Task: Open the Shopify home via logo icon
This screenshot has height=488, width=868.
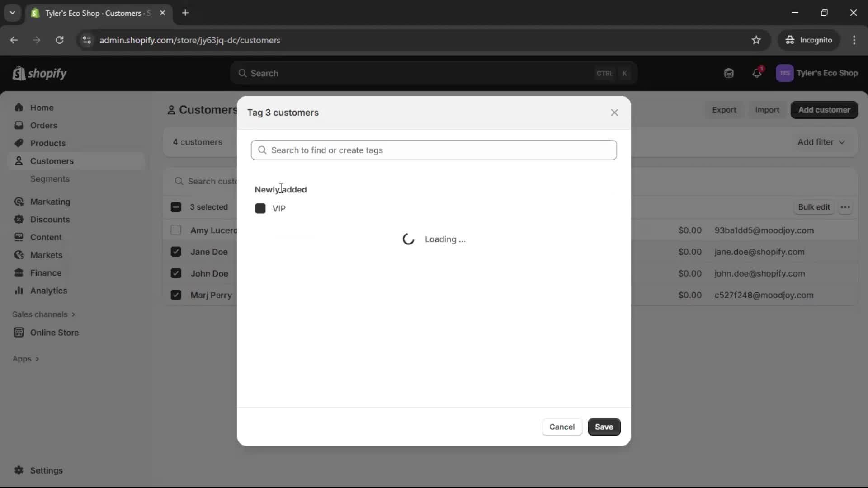Action: pos(19,73)
